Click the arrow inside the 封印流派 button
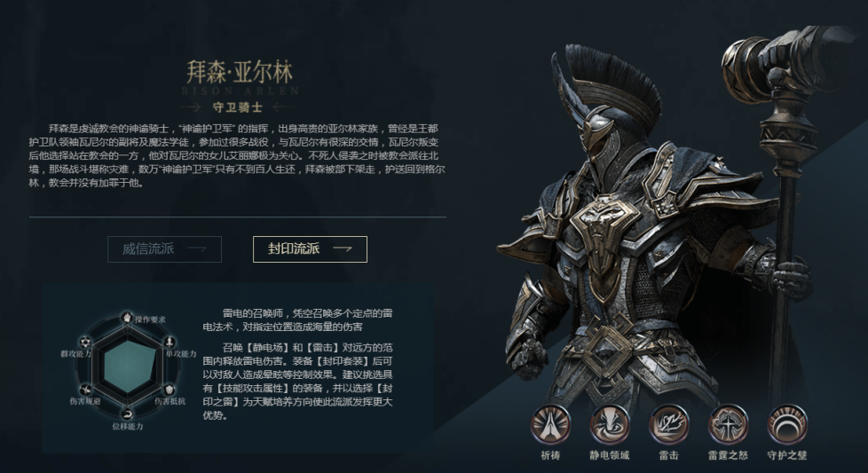 pos(343,249)
